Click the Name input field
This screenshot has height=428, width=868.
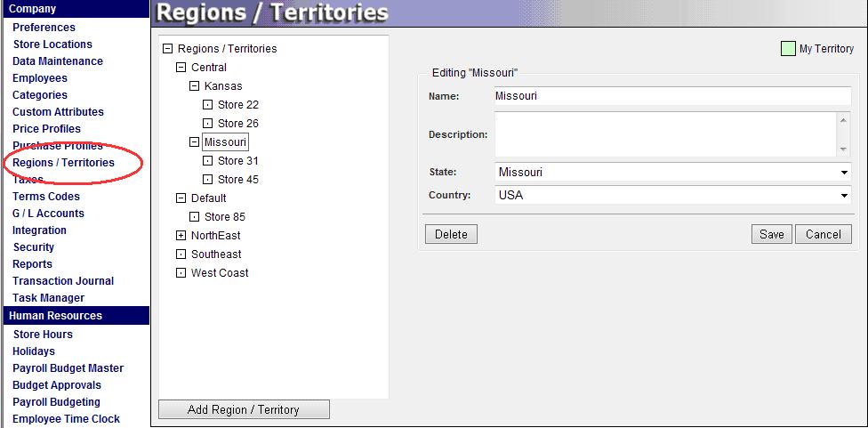[x=671, y=96]
